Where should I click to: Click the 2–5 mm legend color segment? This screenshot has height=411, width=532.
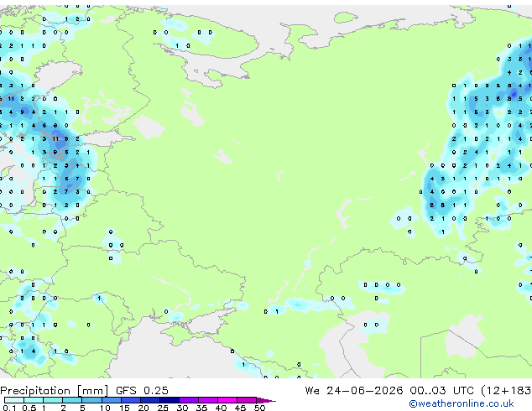point(72,400)
